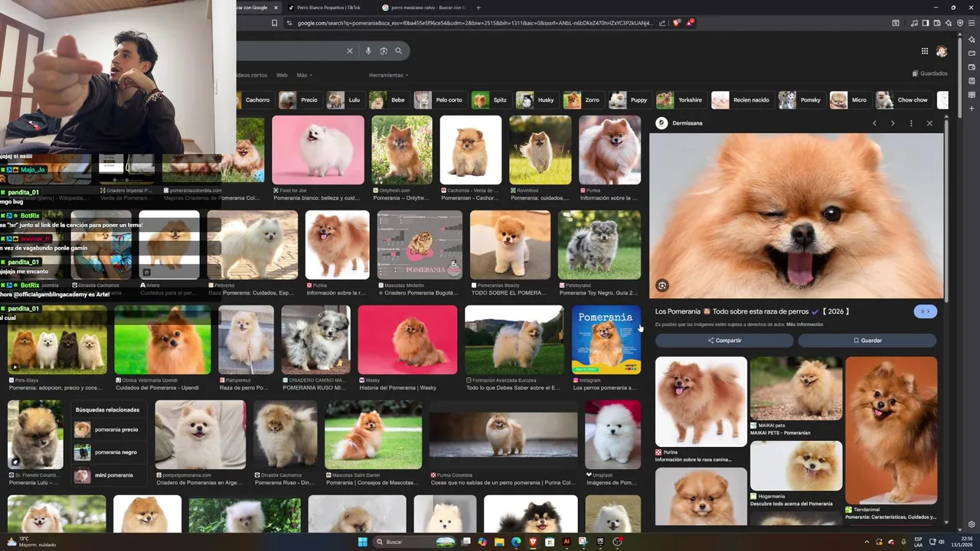This screenshot has height=551, width=980.
Task: Search related term mini pomerania
Action: coord(109,475)
